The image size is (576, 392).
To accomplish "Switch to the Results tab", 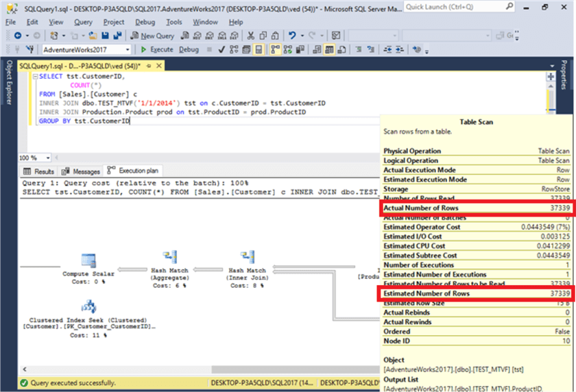I will click(x=38, y=171).
